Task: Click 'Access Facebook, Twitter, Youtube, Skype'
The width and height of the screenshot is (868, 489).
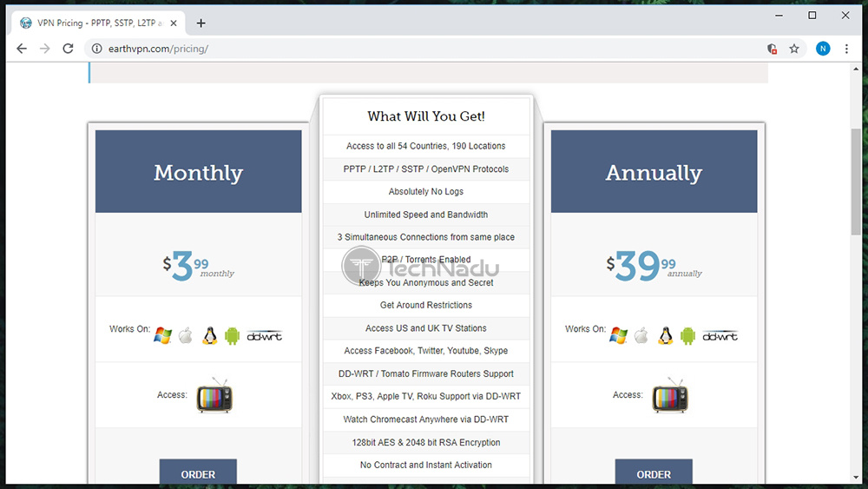Action: click(x=425, y=351)
